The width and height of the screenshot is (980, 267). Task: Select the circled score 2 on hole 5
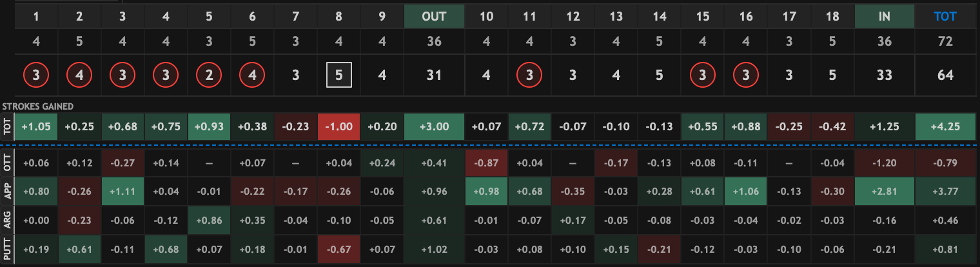(209, 75)
